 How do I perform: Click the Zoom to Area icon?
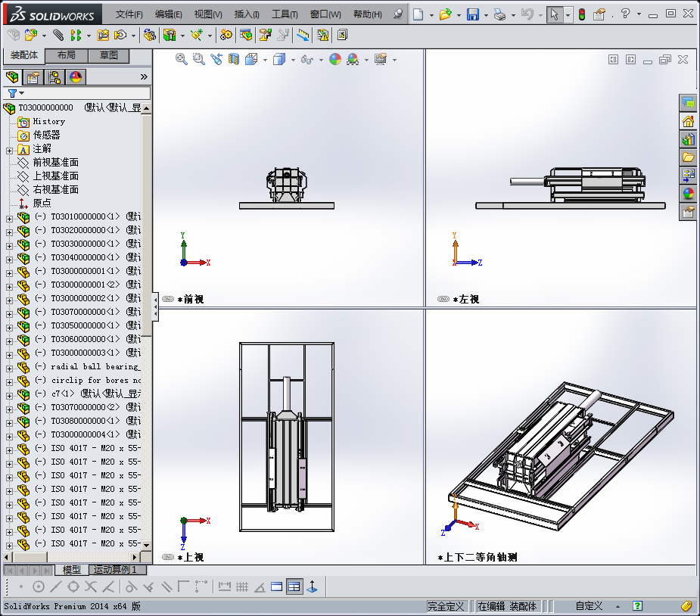[199, 59]
